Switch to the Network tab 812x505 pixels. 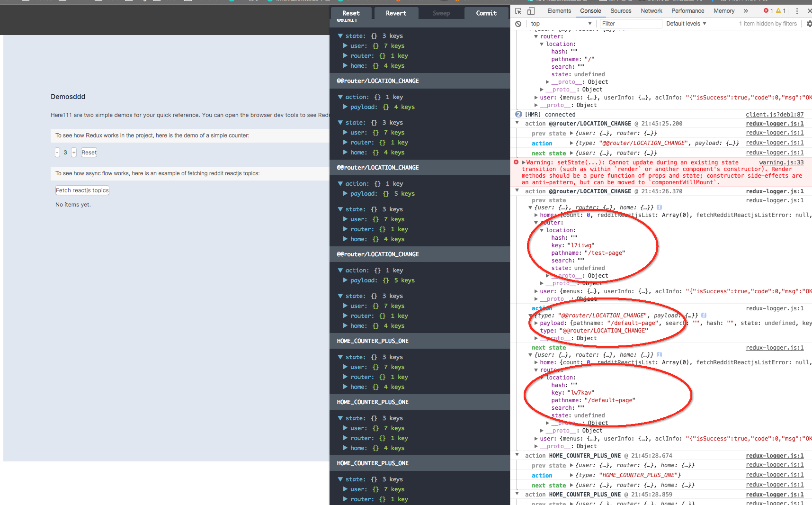point(651,10)
